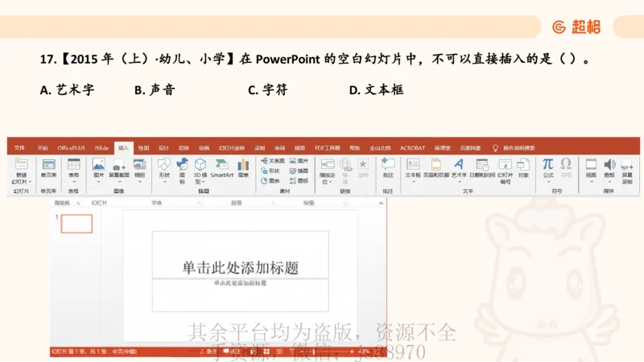Click the 页眉和页脚 (Header & Footer) icon
The image size is (644, 362).
(436, 165)
